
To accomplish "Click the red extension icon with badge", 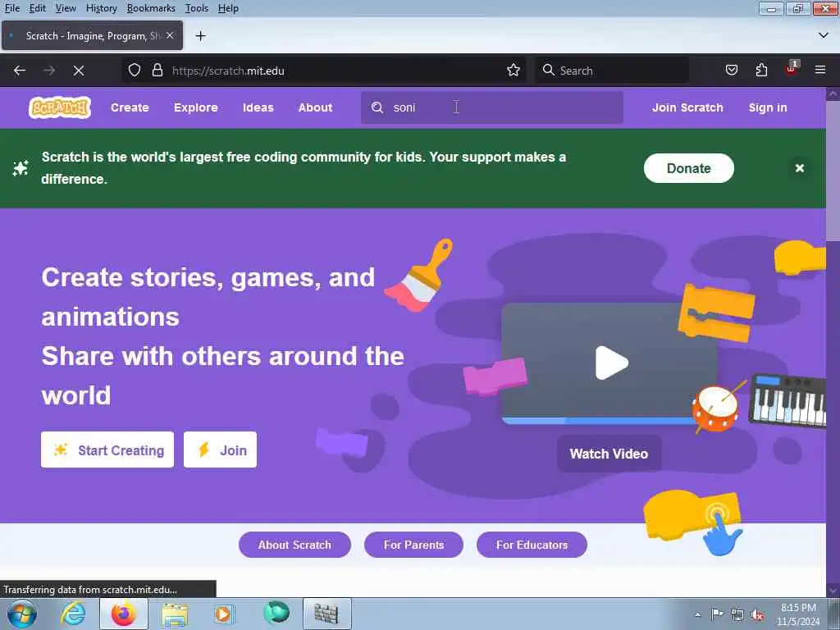I will pyautogui.click(x=792, y=69).
